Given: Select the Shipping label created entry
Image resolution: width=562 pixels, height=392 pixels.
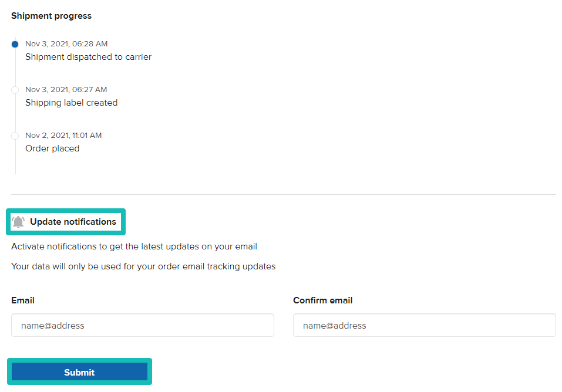Looking at the screenshot, I should tap(71, 102).
